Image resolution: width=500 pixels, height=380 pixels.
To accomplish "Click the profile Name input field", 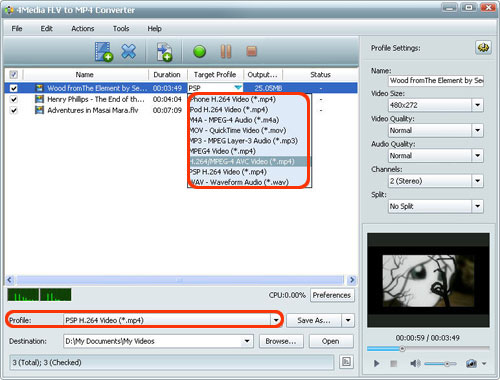I will click(436, 80).
